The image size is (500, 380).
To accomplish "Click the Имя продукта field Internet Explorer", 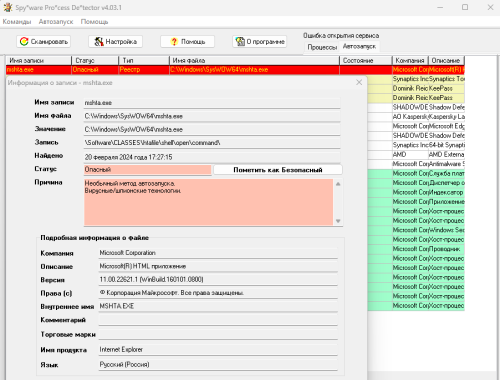I will pyautogui.click(x=218, y=350).
